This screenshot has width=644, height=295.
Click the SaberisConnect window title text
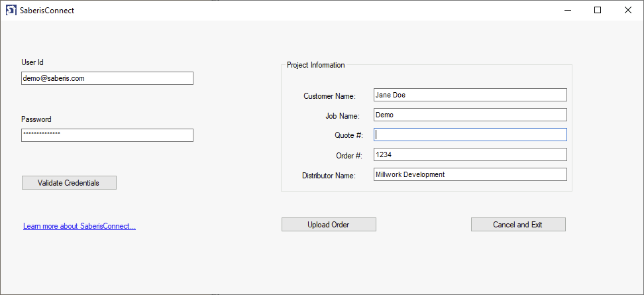pos(47,11)
